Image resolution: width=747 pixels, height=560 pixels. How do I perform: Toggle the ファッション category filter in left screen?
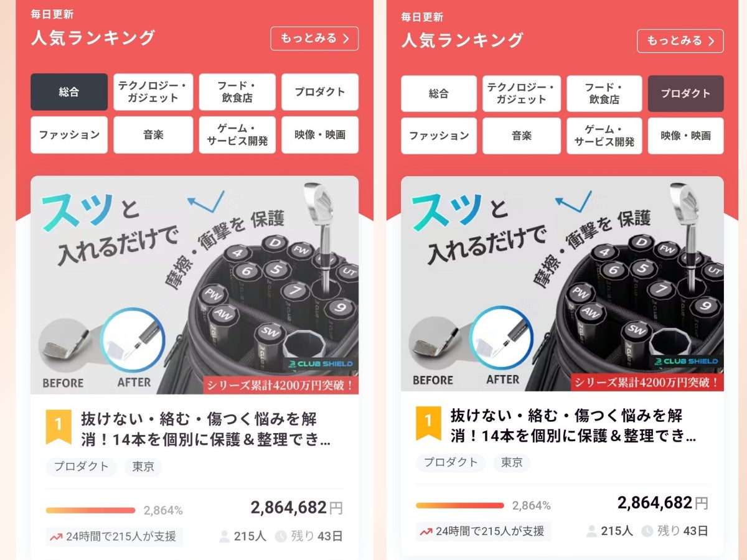pyautogui.click(x=69, y=135)
